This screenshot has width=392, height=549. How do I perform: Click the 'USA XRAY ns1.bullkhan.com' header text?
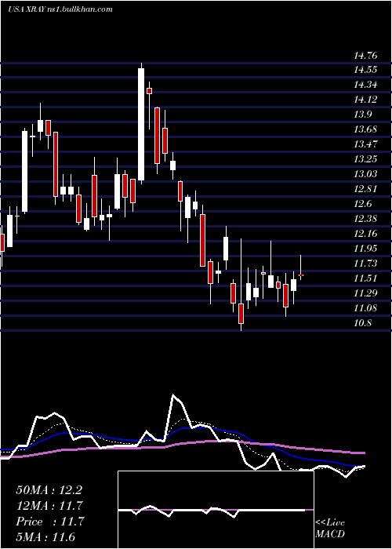point(60,9)
